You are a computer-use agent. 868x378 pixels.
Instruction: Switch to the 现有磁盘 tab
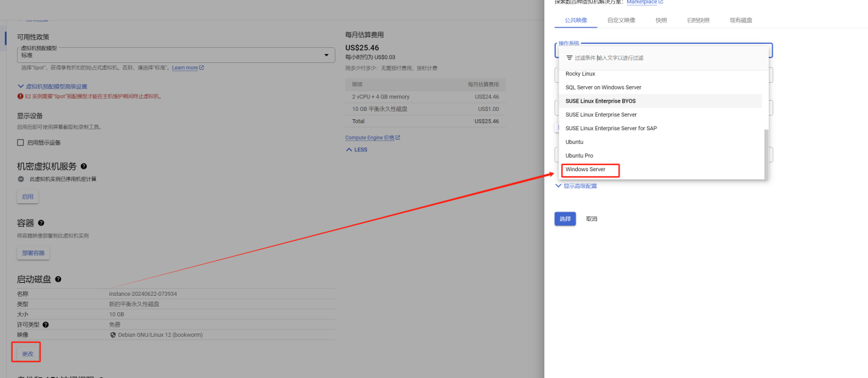click(741, 21)
